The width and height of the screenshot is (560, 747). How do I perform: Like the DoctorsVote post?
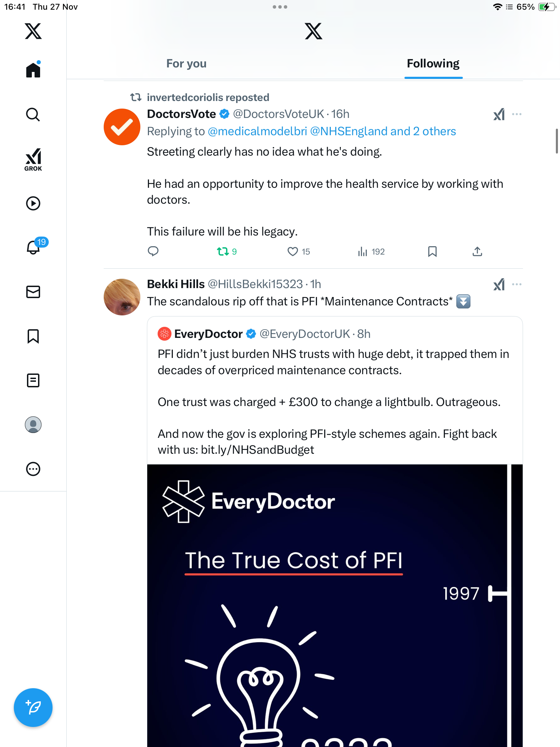click(x=293, y=251)
